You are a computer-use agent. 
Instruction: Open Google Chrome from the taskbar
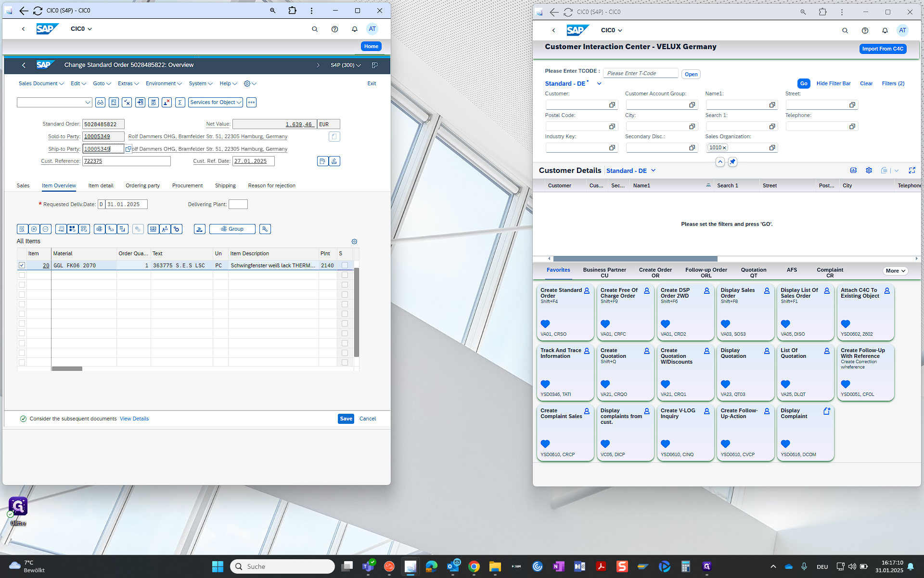tap(474, 566)
